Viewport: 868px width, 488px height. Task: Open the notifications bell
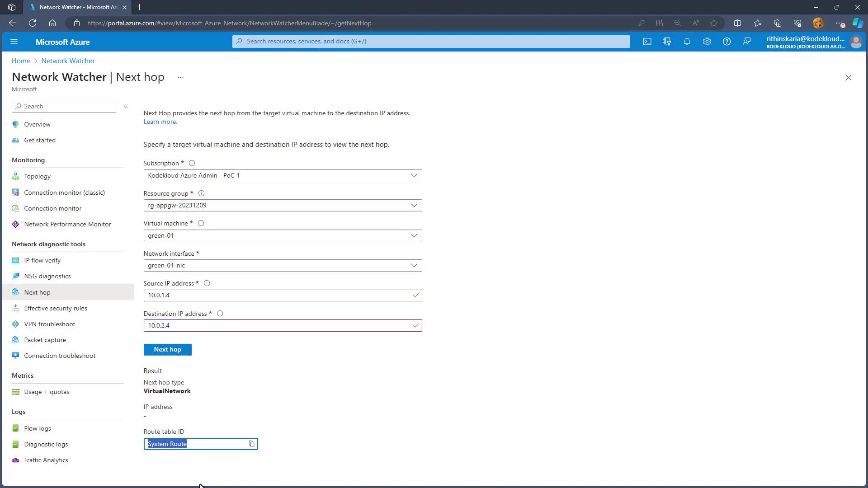click(x=687, y=42)
